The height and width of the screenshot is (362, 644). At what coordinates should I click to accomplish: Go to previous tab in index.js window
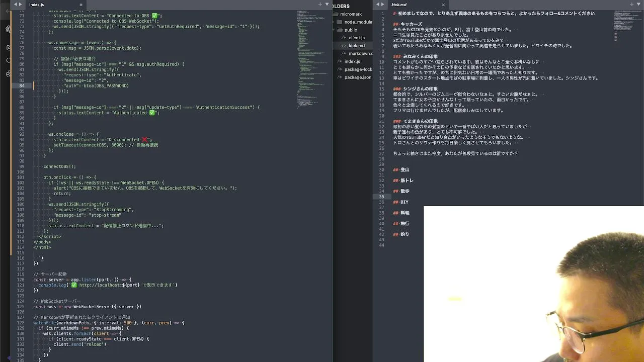15,5
